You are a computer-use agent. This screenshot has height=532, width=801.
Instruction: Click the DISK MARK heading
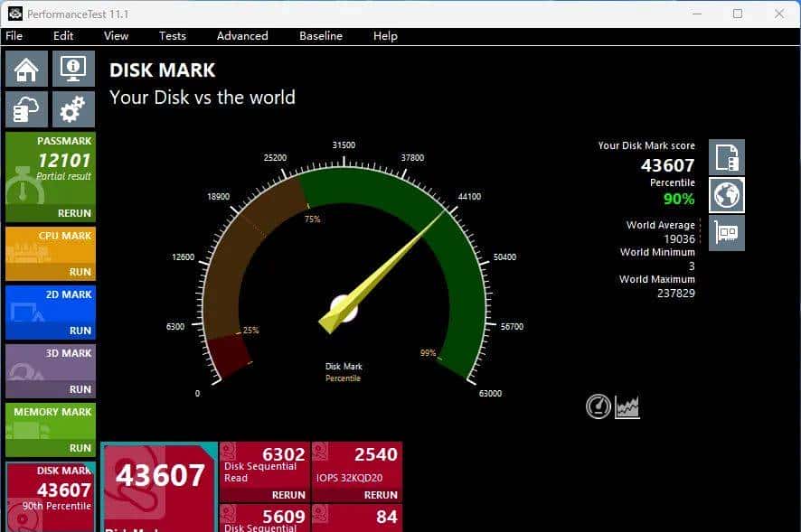(x=163, y=70)
